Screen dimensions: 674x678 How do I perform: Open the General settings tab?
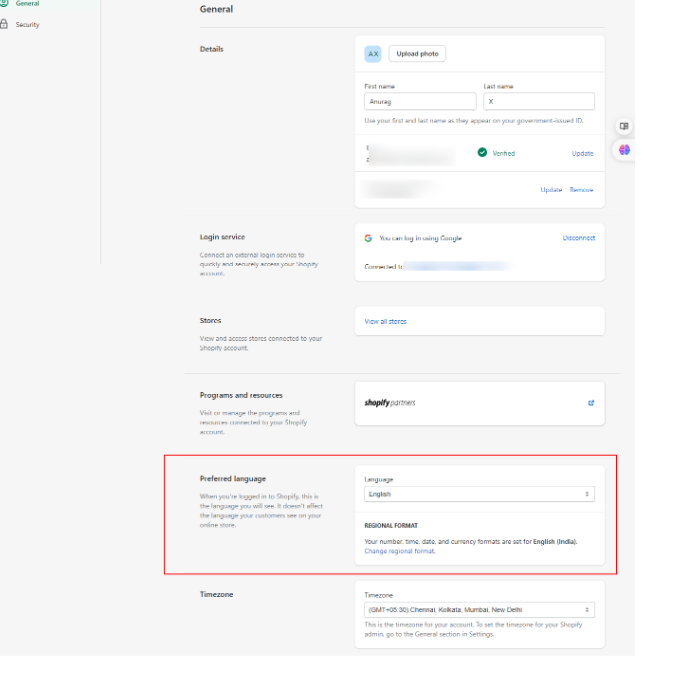pyautogui.click(x=27, y=4)
